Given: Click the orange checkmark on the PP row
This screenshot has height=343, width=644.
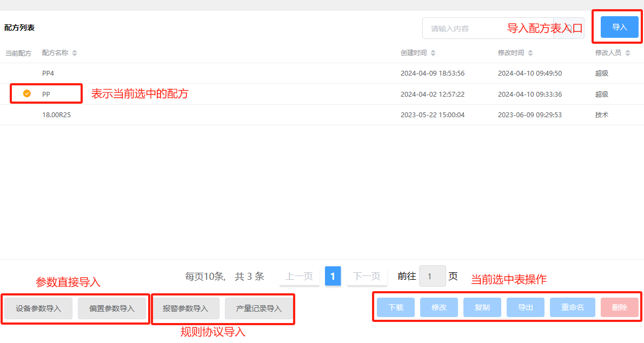Looking at the screenshot, I should point(26,94).
